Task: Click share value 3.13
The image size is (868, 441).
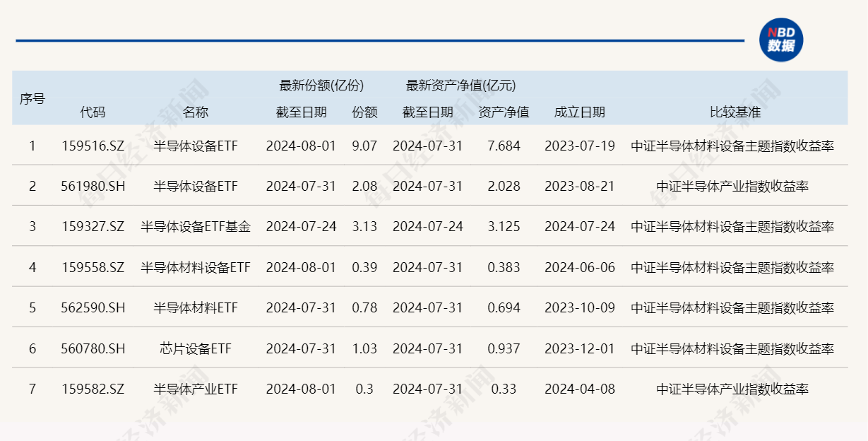Action: tap(364, 226)
